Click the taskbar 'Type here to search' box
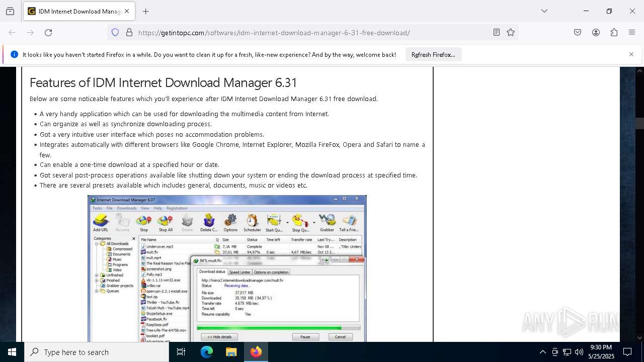Viewport: 644px width, 362px height. pyautogui.click(x=97, y=352)
